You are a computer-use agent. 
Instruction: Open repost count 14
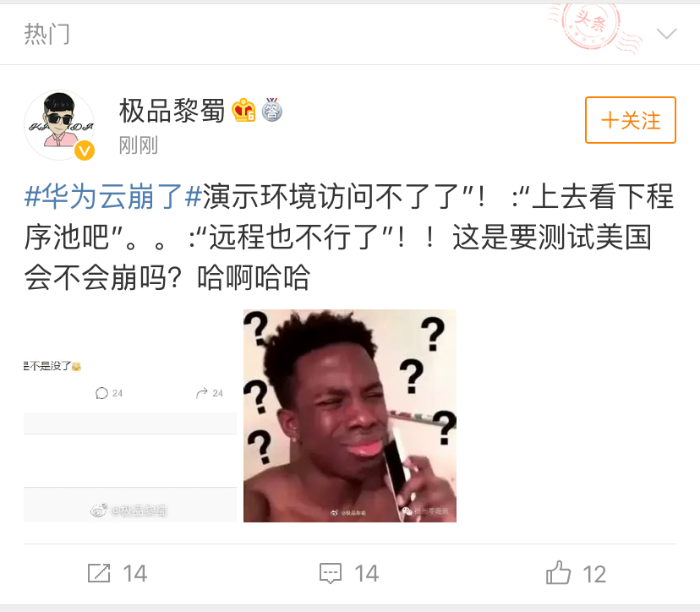134,574
